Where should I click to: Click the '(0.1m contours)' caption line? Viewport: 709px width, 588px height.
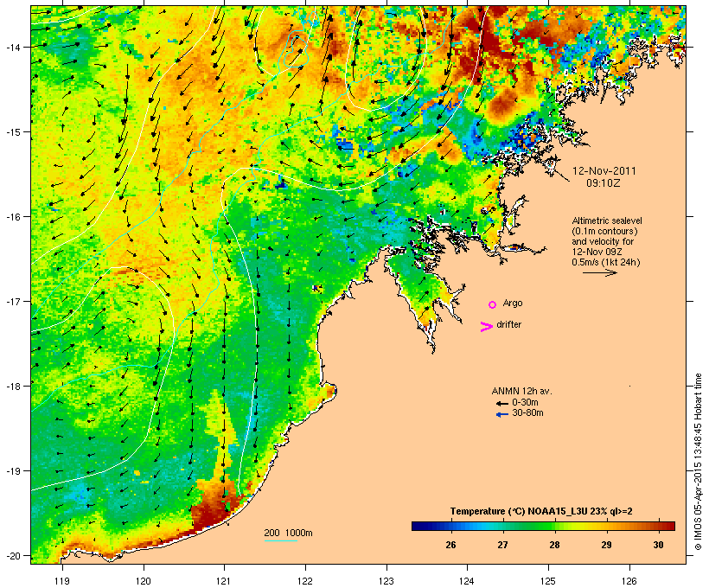tap(604, 231)
